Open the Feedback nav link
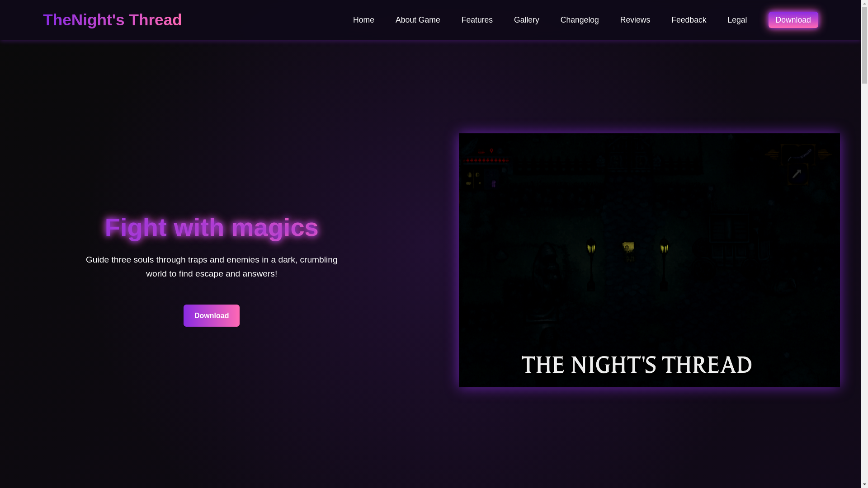The image size is (868, 488). 689,20
